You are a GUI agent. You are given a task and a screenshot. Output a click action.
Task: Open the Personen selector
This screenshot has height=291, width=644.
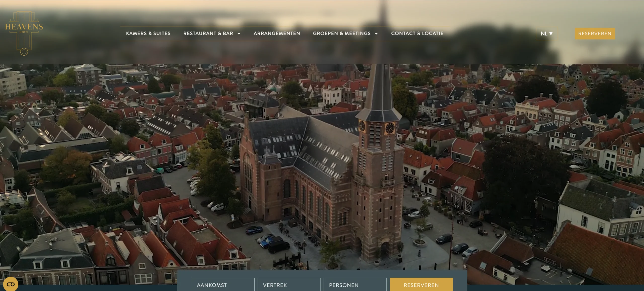coord(355,284)
